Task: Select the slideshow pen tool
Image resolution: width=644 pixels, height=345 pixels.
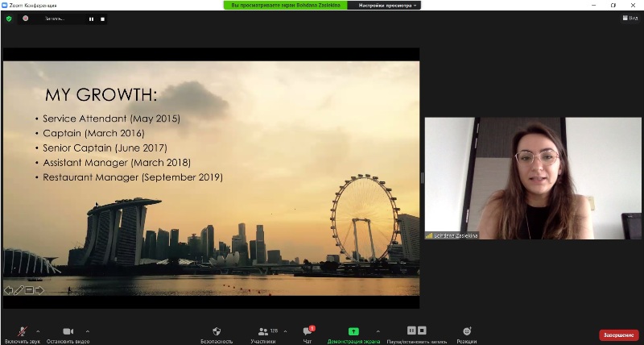Action: point(19,290)
